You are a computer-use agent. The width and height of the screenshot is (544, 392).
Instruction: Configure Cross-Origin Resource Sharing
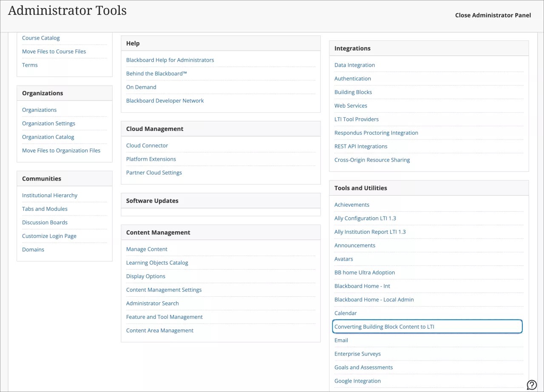tap(372, 160)
